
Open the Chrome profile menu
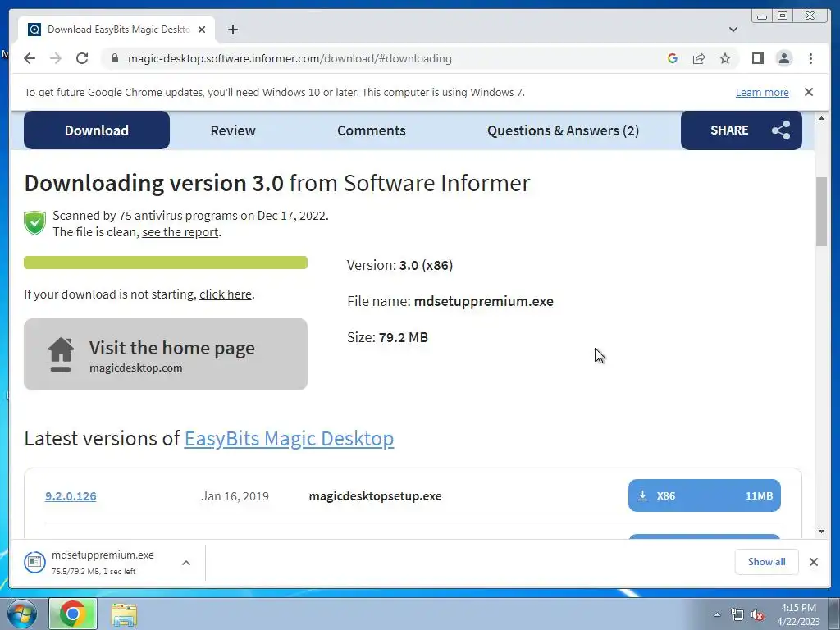[x=784, y=58]
